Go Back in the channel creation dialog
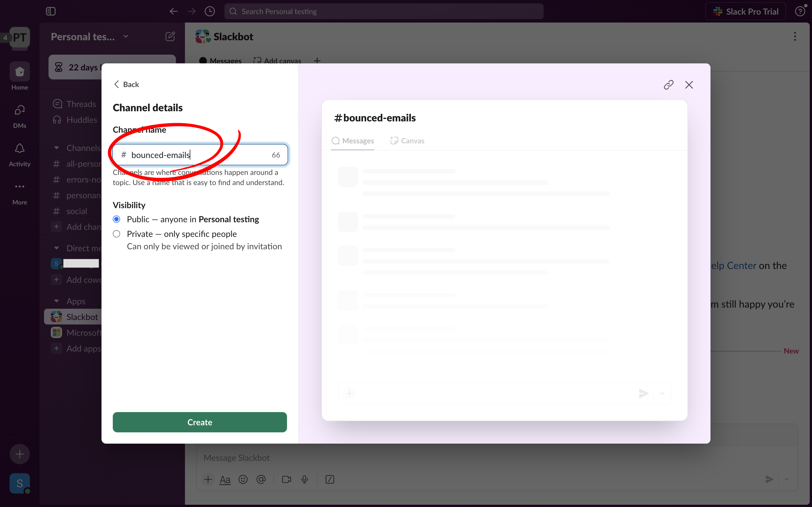This screenshot has height=507, width=812. (126, 84)
